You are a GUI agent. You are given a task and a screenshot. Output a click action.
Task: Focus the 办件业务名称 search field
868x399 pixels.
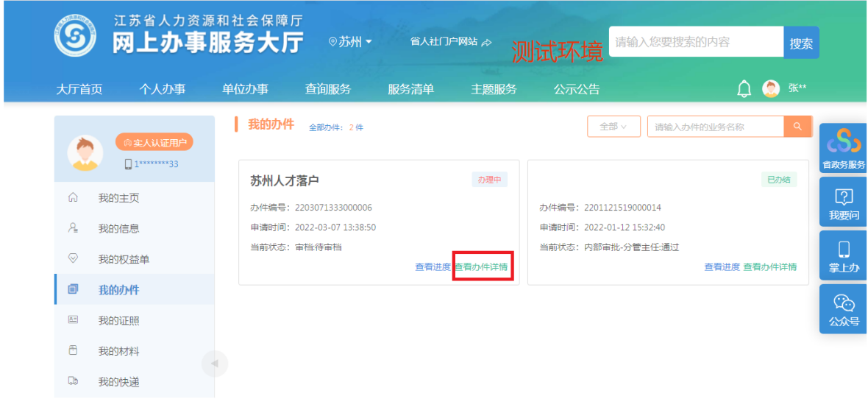pyautogui.click(x=715, y=127)
